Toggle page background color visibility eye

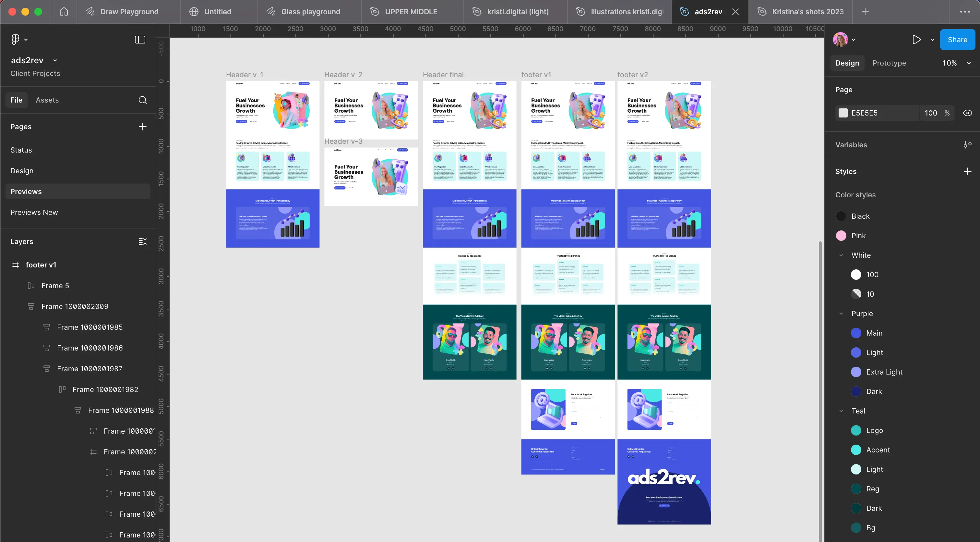point(967,113)
